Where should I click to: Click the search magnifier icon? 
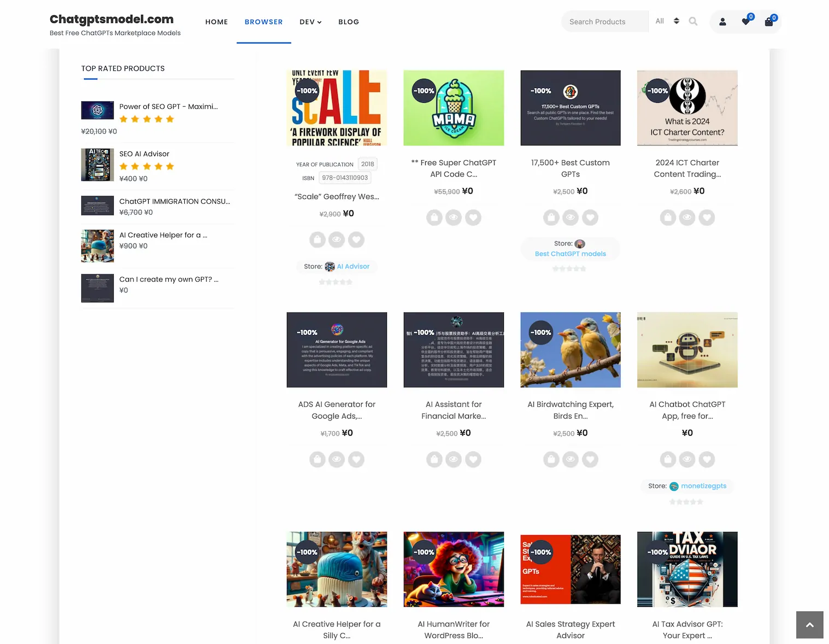(x=693, y=22)
